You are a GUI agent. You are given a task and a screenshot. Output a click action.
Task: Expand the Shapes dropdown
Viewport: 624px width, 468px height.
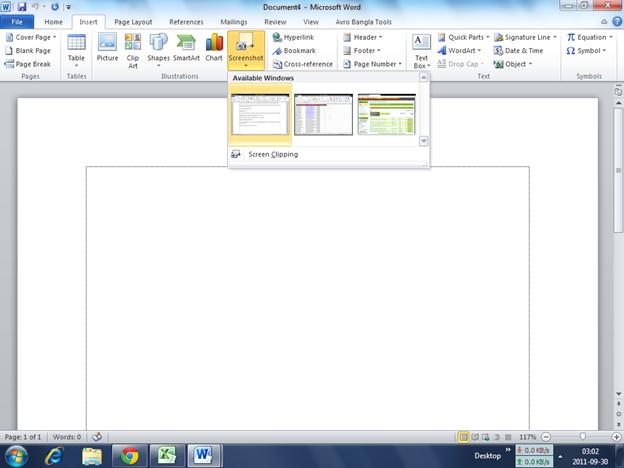(x=159, y=48)
